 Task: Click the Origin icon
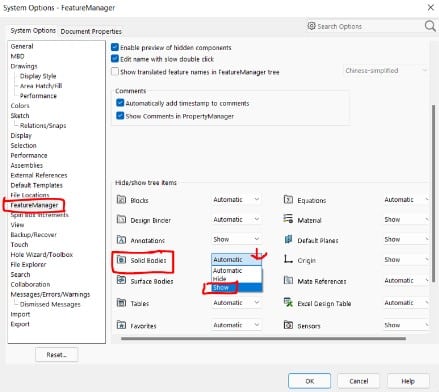point(288,259)
